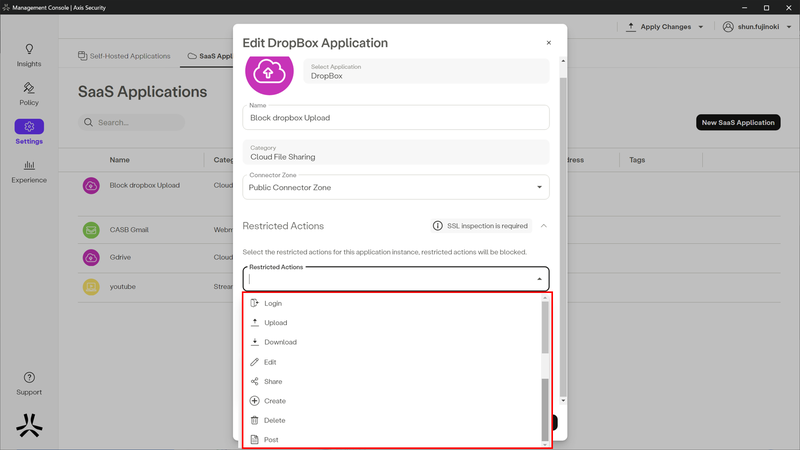
Task: Open the Insights section in sidebar
Action: coord(29,55)
